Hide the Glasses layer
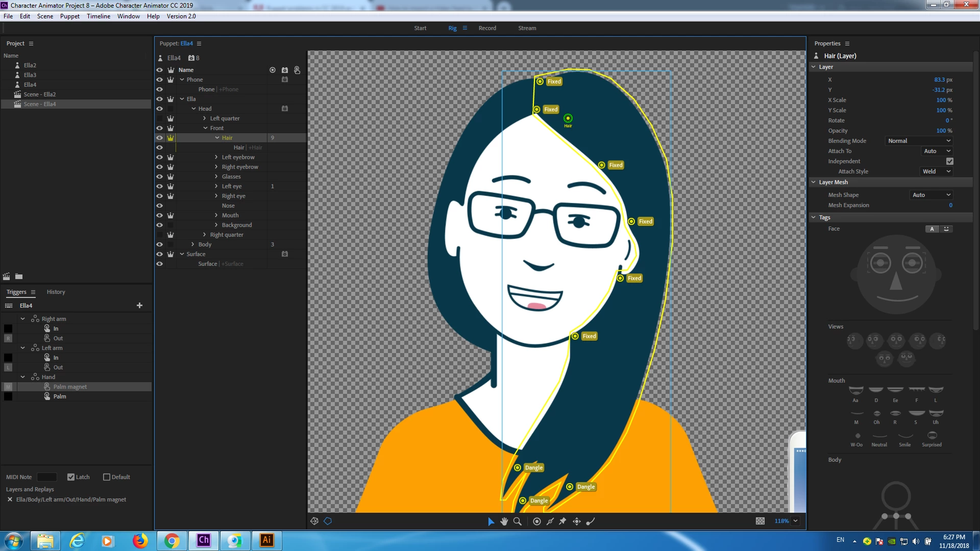980x551 pixels. (x=159, y=177)
